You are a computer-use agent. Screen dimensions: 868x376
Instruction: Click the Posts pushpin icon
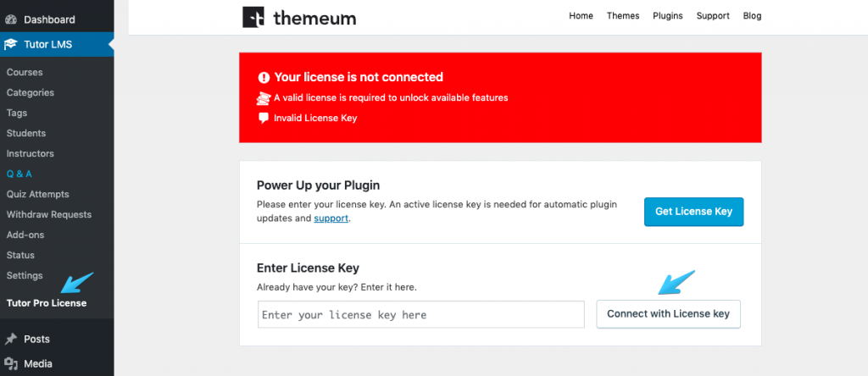tap(10, 339)
